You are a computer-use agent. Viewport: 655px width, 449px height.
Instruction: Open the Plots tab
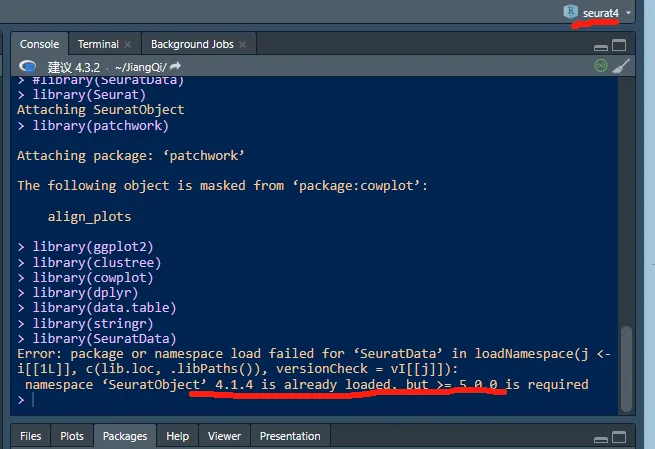72,436
